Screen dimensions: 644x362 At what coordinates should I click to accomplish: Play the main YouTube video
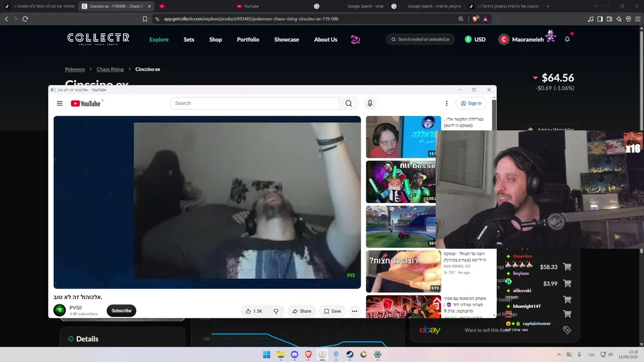coord(207,202)
